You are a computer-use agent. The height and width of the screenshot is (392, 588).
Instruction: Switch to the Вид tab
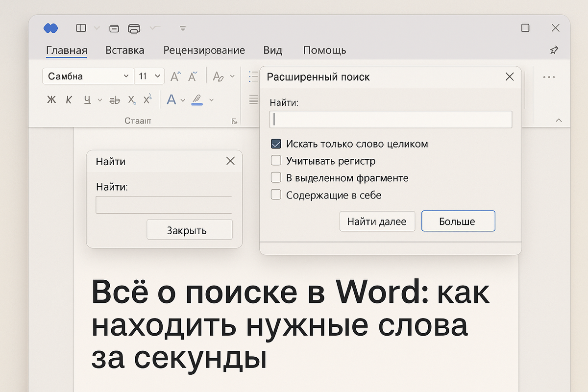(273, 50)
